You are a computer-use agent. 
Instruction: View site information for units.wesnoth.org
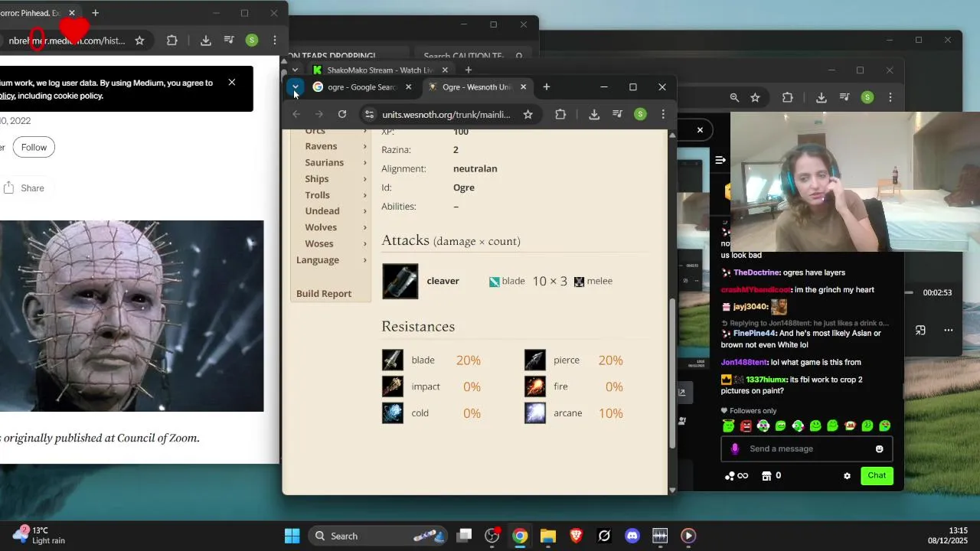(x=369, y=114)
